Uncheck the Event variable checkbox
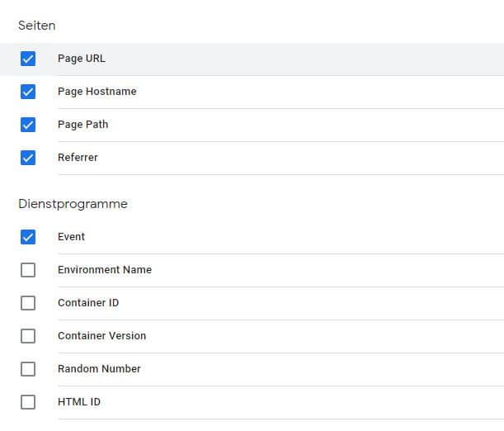 point(28,237)
